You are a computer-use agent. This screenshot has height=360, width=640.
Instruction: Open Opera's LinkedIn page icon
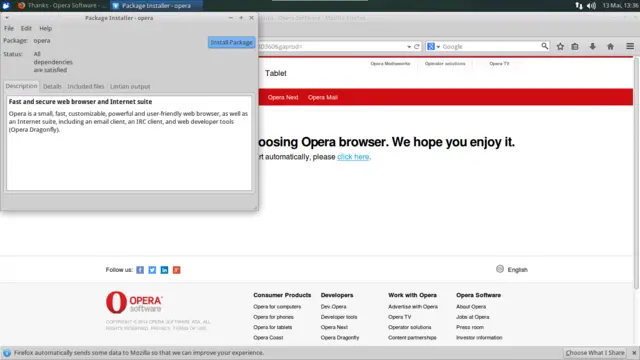pyautogui.click(x=164, y=270)
